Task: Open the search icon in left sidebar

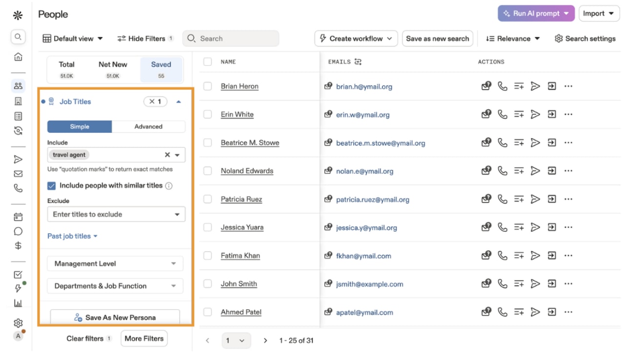Action: [x=18, y=37]
